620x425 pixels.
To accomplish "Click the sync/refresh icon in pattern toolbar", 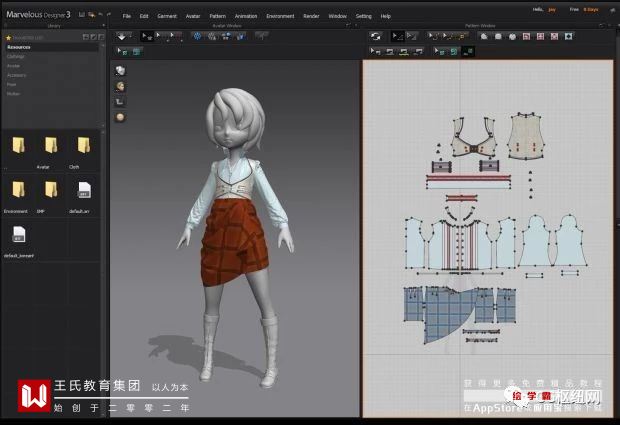I will [x=376, y=36].
